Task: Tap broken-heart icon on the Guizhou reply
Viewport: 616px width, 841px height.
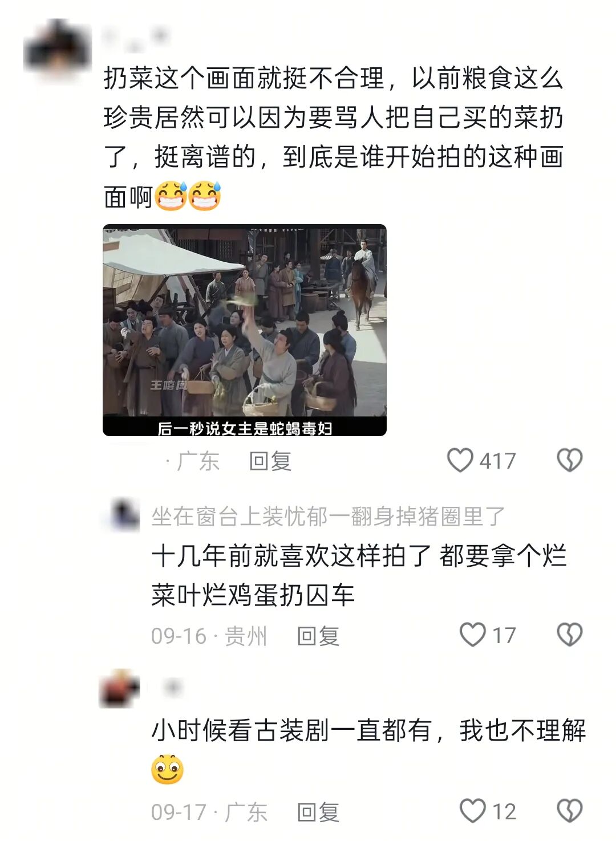Action: (x=569, y=635)
